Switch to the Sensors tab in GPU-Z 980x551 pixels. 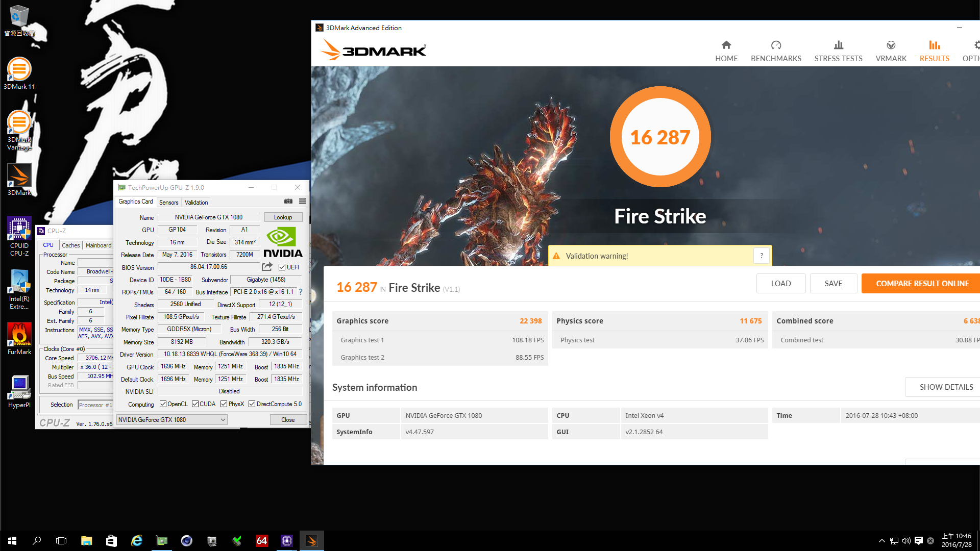click(168, 203)
